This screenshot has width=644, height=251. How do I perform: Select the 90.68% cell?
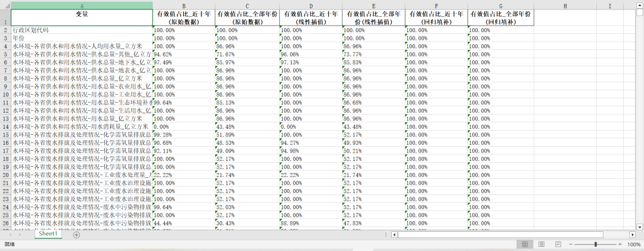[184, 142]
